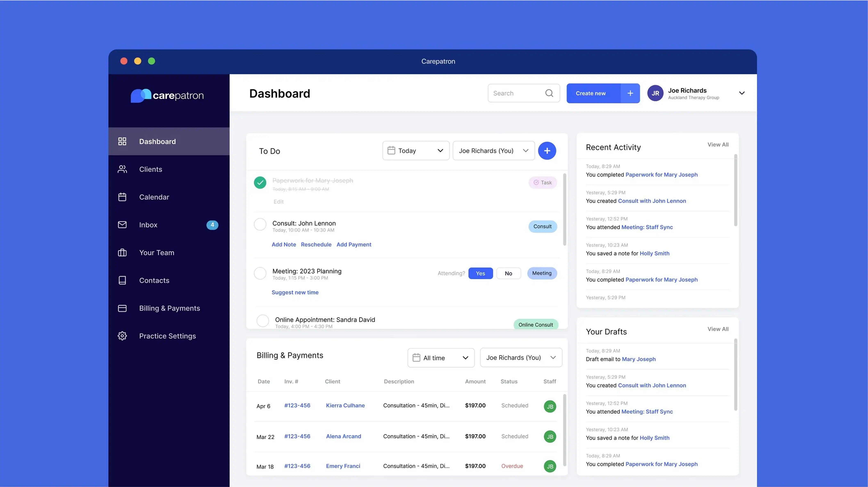Viewport: 868px width, 487px height.
Task: Click the Meeting tag on 2023 Planning
Action: (542, 273)
